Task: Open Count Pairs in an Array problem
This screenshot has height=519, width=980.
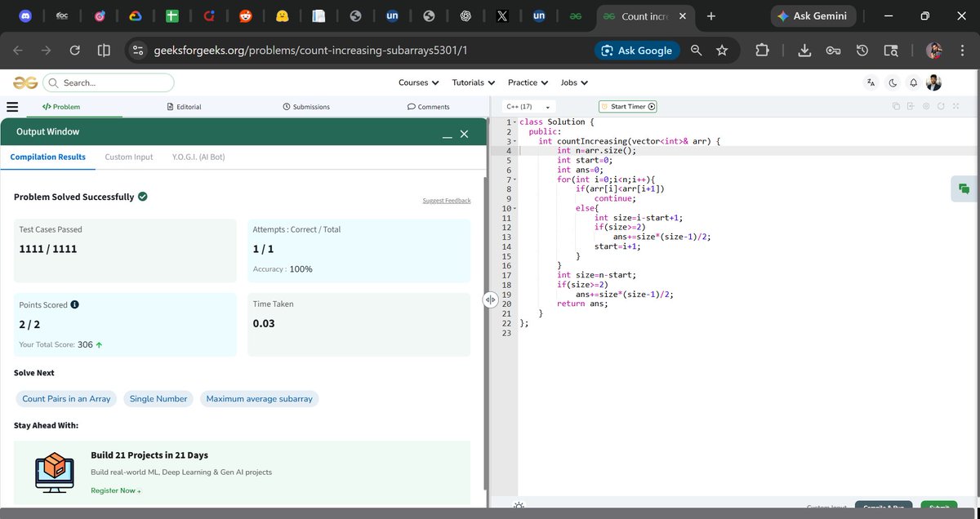Action: tap(66, 399)
